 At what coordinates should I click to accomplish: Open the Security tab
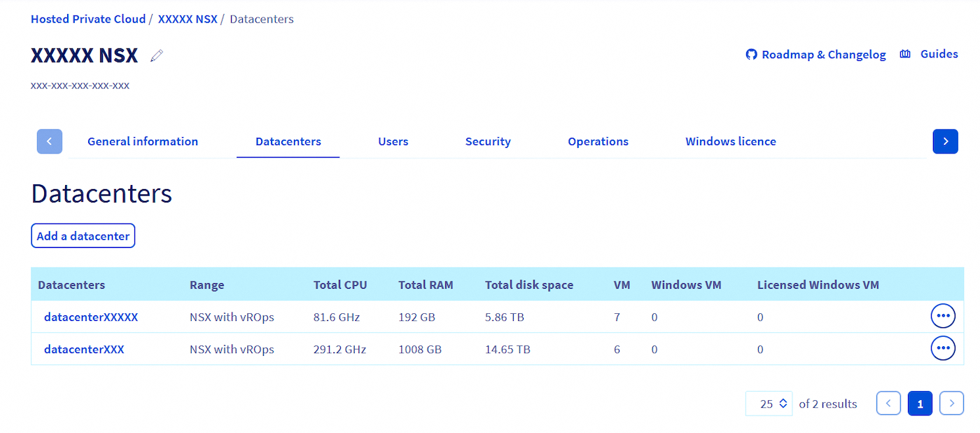[488, 142]
